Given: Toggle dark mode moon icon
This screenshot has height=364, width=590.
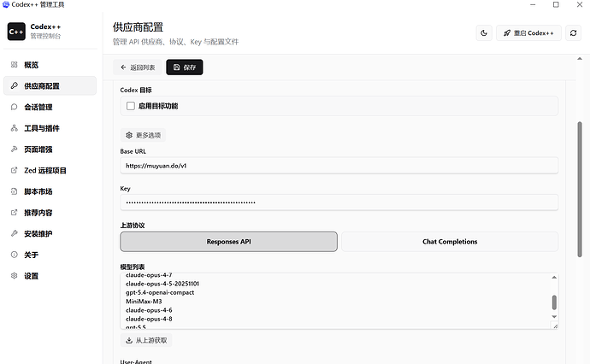Looking at the screenshot, I should click(x=484, y=33).
